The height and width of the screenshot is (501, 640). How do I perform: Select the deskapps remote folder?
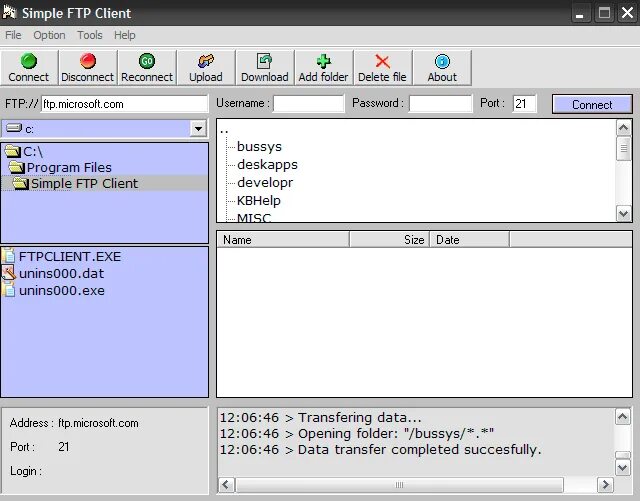[267, 165]
